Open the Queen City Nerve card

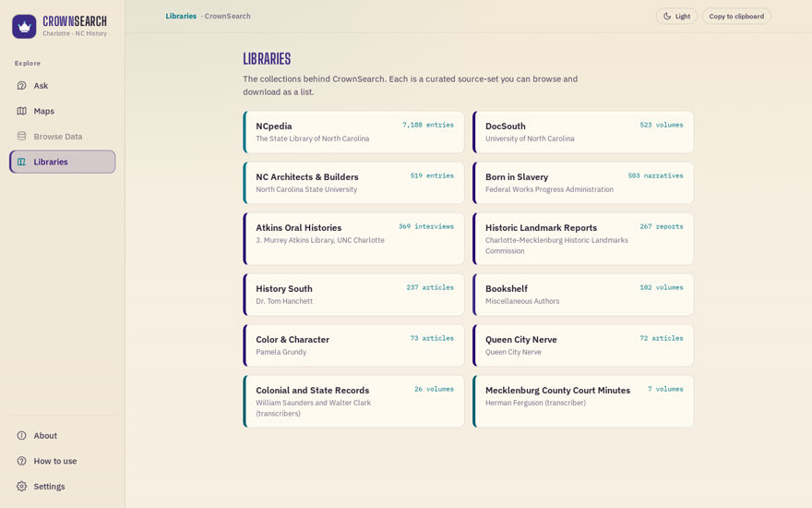583,345
